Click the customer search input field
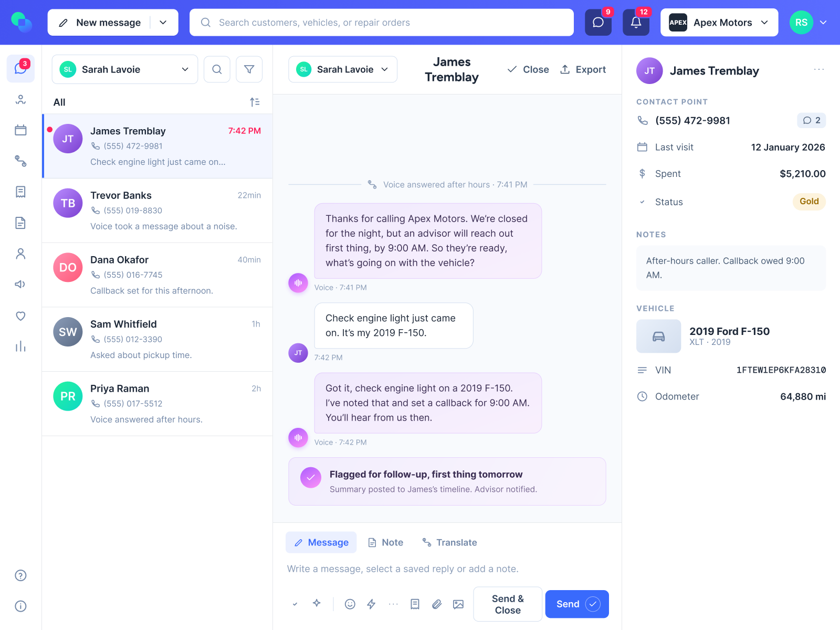840x630 pixels. [382, 23]
